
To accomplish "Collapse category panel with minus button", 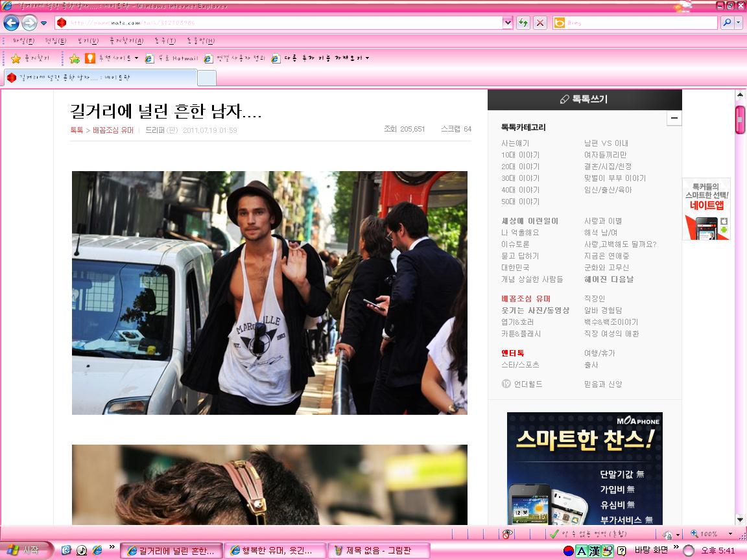I will (x=674, y=117).
